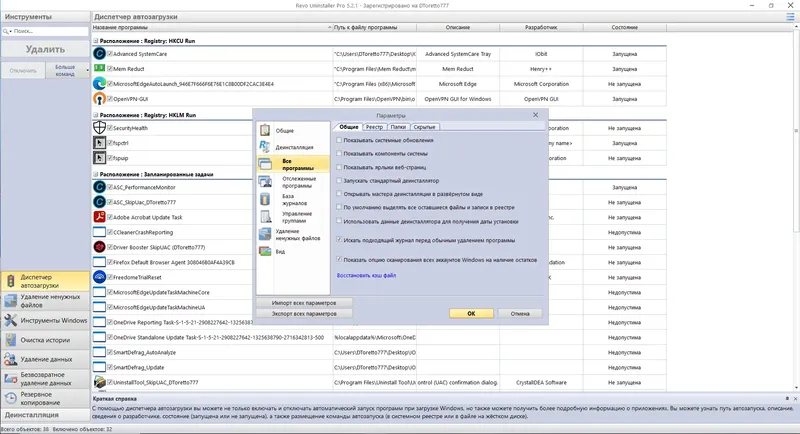Open Очистка истории tool
This screenshot has width=800, height=434.
45,340
